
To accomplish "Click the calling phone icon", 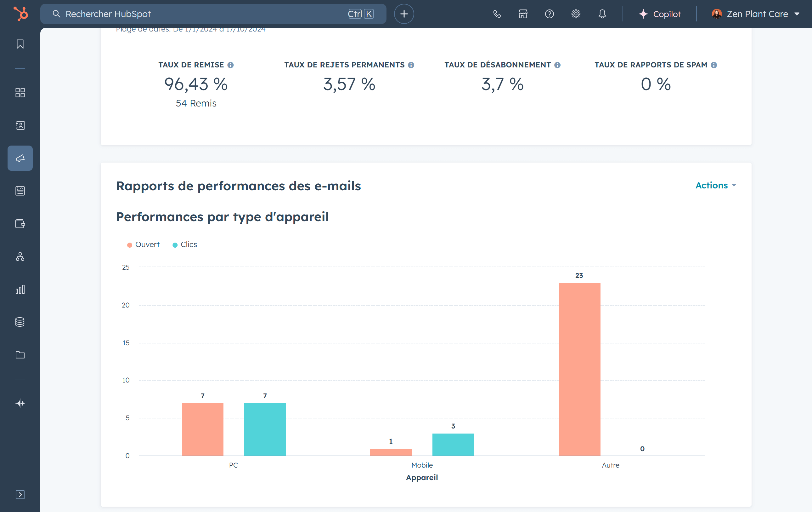I will pyautogui.click(x=497, y=14).
